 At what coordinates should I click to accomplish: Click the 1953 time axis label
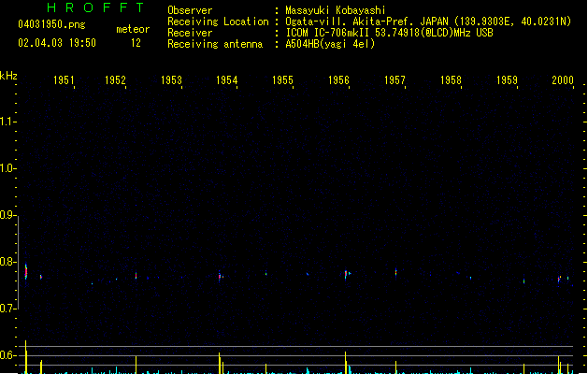pos(171,79)
